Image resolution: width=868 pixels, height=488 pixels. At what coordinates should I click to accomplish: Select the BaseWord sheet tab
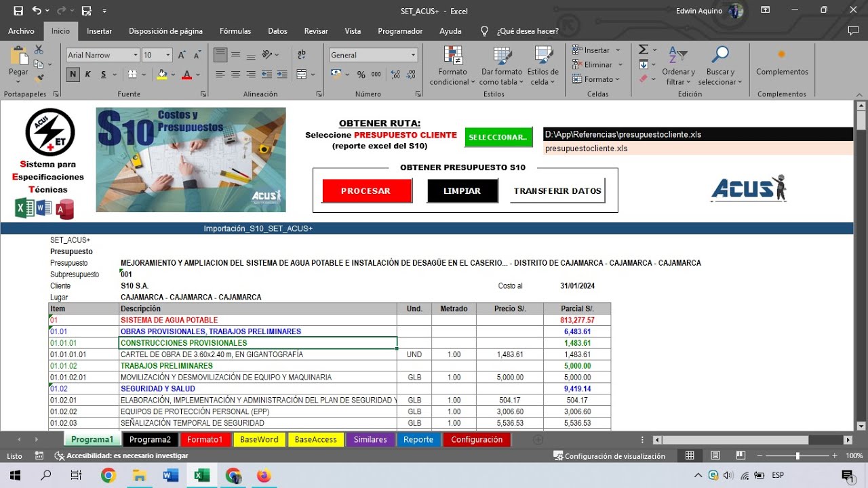(x=259, y=439)
